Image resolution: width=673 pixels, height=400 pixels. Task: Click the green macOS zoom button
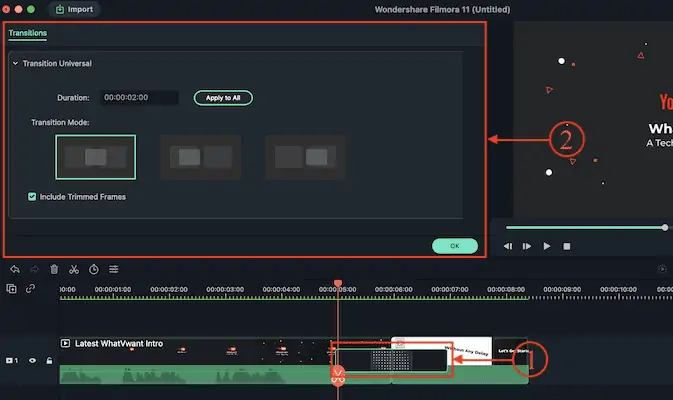(x=31, y=9)
